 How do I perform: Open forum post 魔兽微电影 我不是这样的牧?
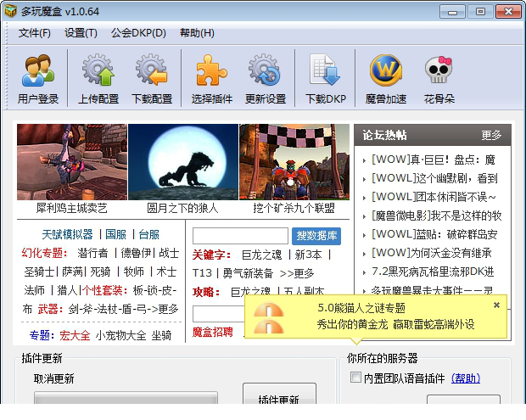coord(436,216)
